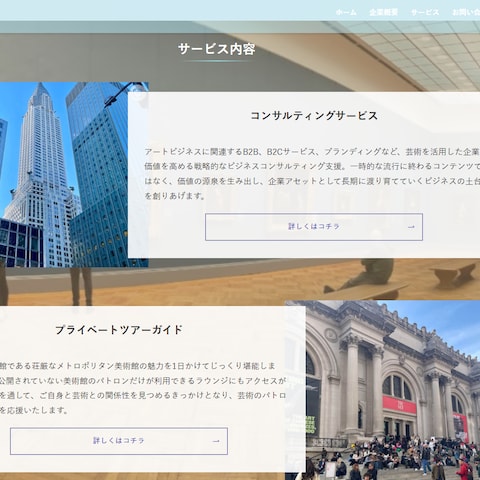Click the プライベートツアーガイド heading
The width and height of the screenshot is (480, 480).
[119, 330]
